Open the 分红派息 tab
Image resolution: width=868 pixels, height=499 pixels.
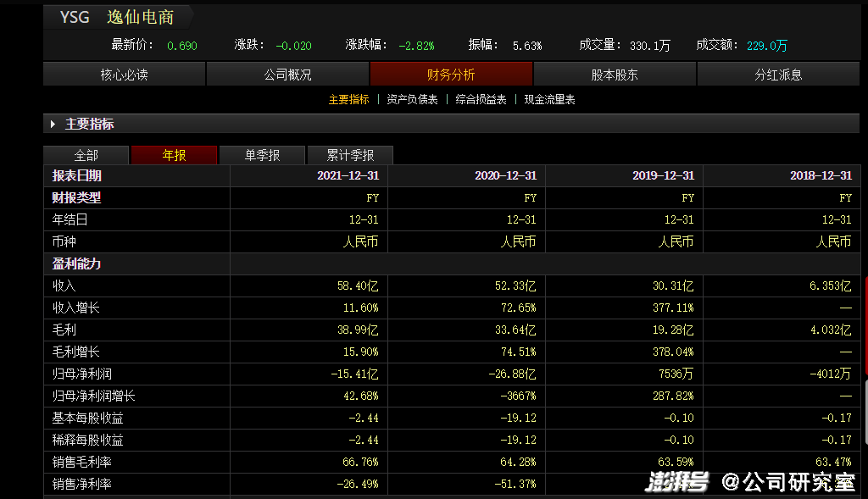pyautogui.click(x=778, y=75)
